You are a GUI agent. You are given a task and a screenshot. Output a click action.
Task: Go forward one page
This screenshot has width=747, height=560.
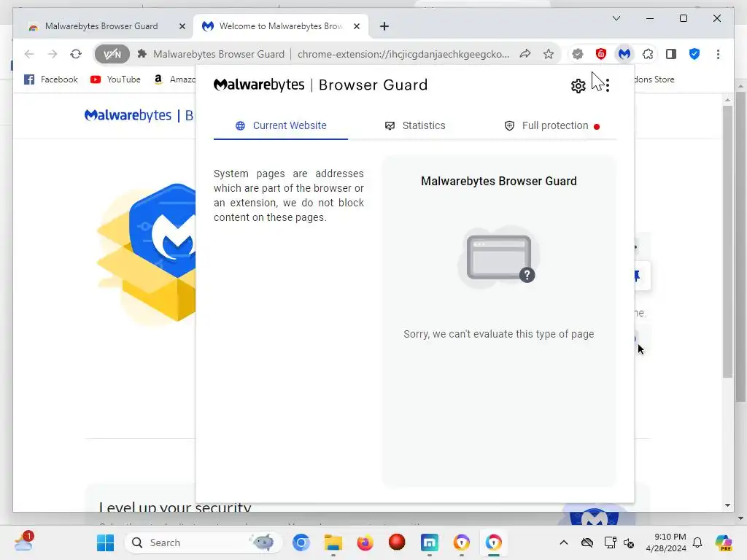pyautogui.click(x=53, y=54)
